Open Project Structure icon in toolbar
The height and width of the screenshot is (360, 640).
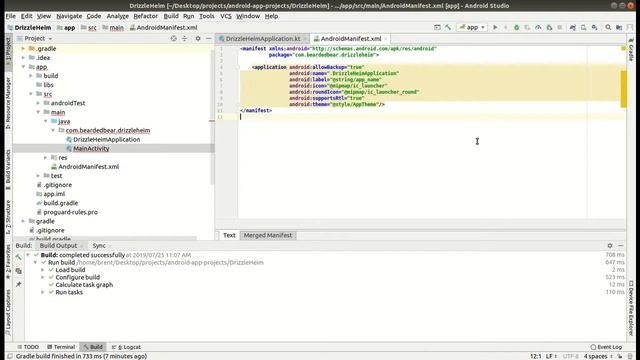[x=619, y=27]
